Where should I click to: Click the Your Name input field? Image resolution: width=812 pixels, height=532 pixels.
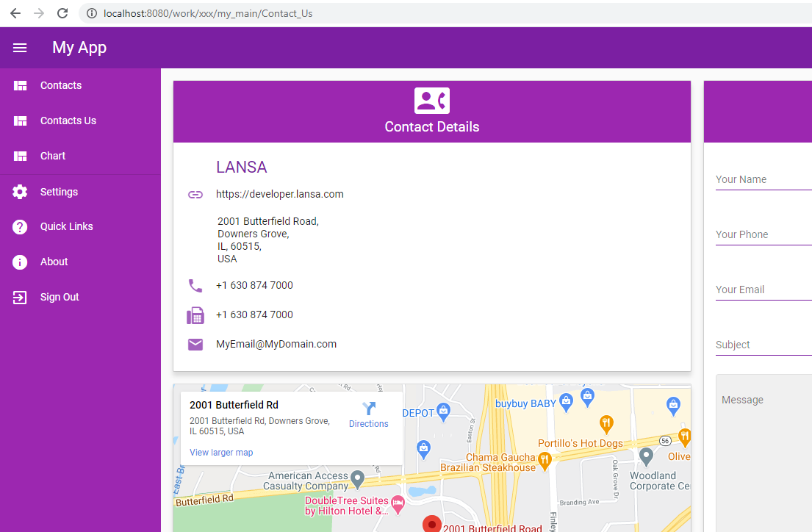(764, 180)
